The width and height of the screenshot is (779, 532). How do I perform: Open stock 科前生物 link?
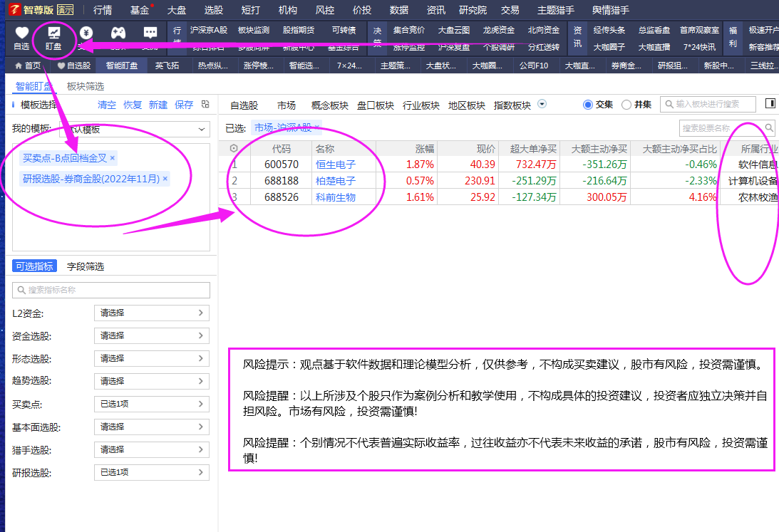(336, 197)
